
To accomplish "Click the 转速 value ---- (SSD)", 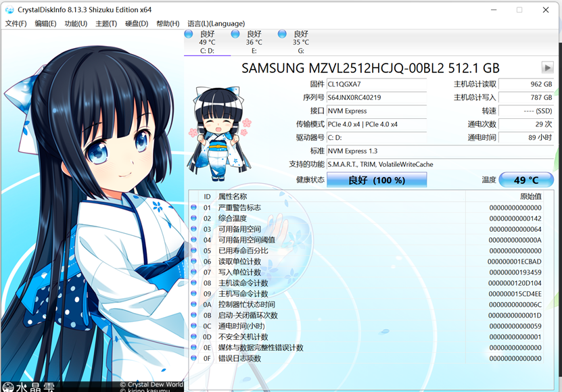I will 526,111.
